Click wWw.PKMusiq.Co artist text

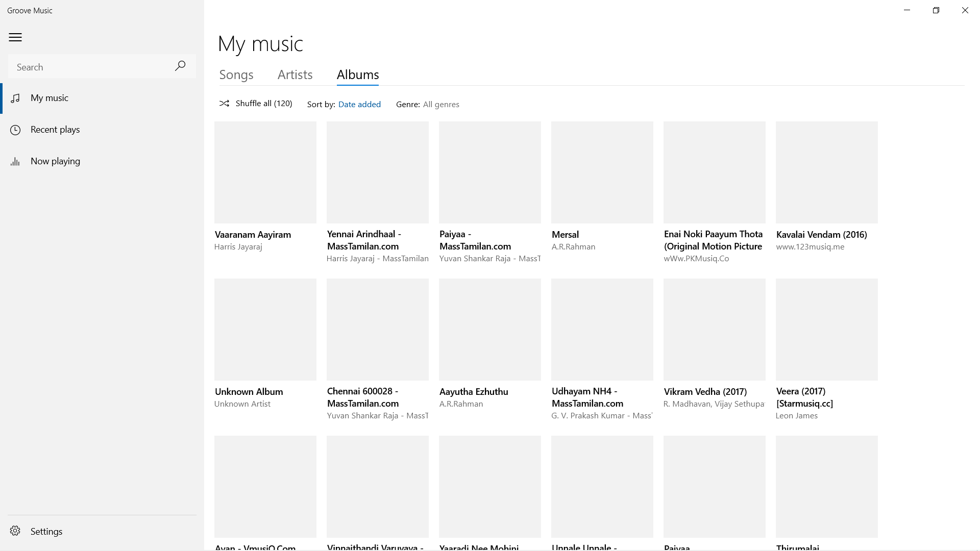pos(696,259)
